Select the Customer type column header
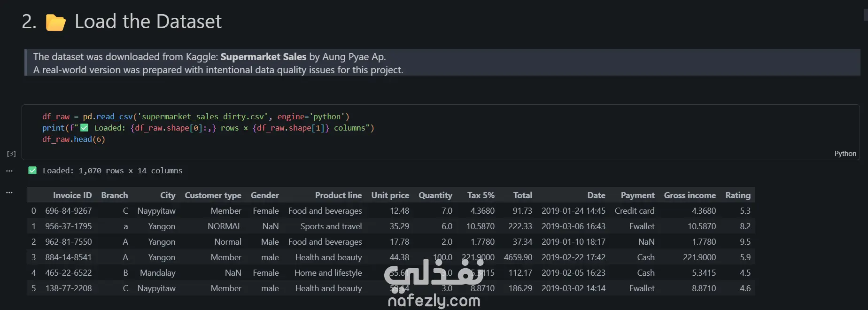Image resolution: width=868 pixels, height=310 pixels. [x=213, y=195]
